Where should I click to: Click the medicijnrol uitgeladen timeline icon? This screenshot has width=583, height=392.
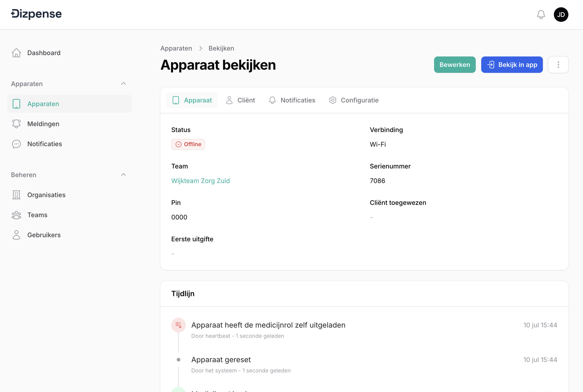tap(178, 325)
